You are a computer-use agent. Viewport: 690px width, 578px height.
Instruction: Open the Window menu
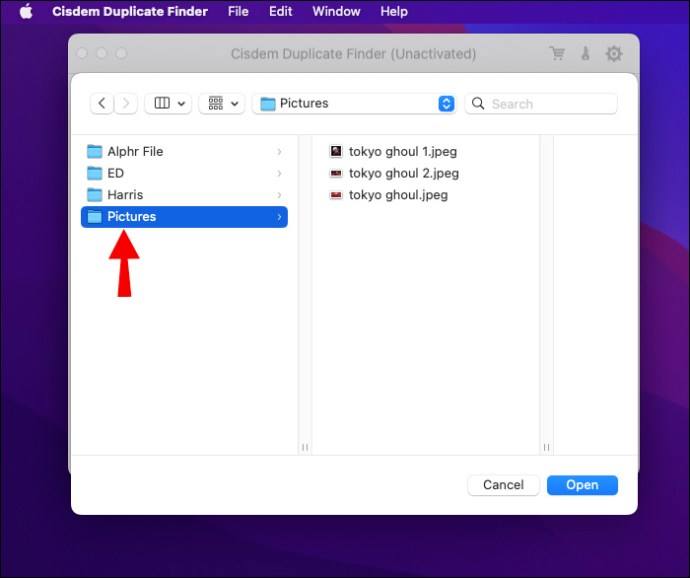pos(336,11)
